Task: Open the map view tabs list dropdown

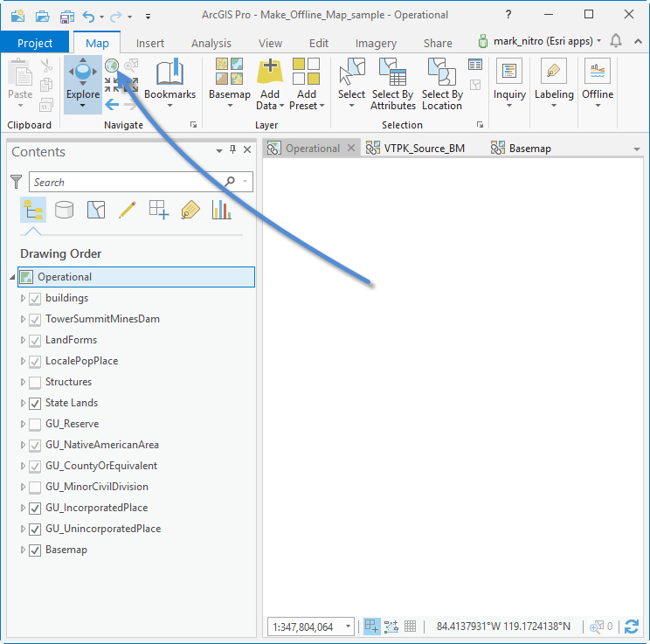Action: [x=637, y=149]
